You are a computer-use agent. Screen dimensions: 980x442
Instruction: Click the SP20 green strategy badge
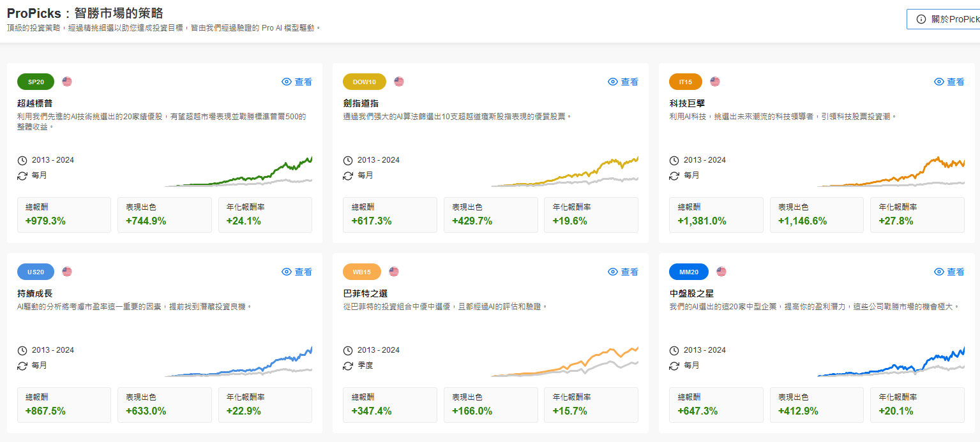(x=36, y=82)
